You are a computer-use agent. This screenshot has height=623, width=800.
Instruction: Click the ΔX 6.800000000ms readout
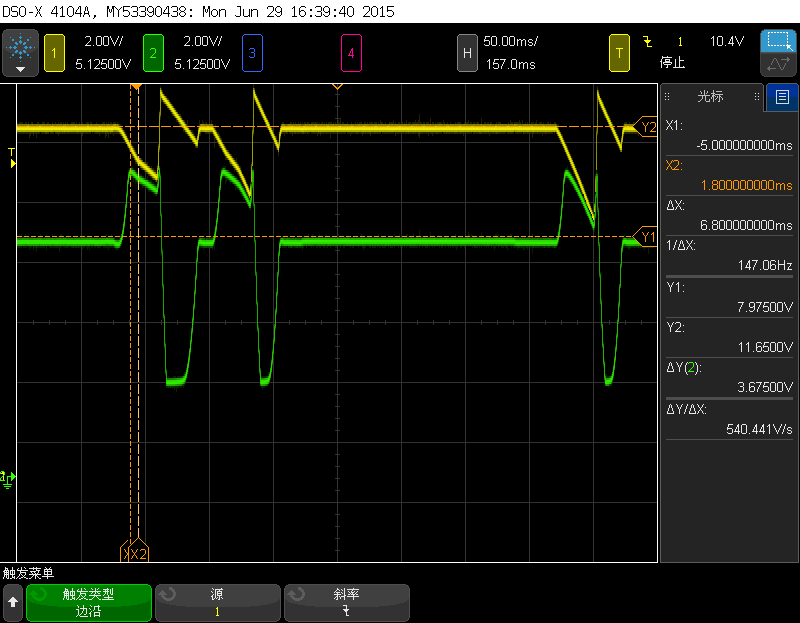point(746,226)
